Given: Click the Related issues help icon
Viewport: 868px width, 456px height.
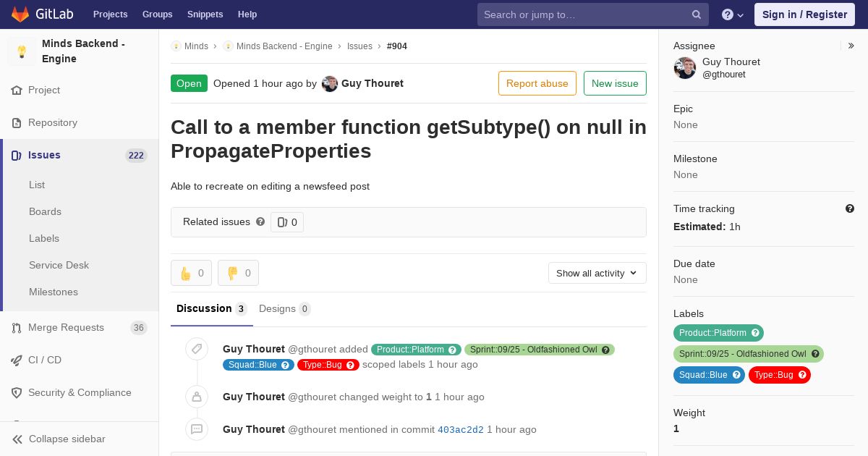Looking at the screenshot, I should pyautogui.click(x=260, y=221).
